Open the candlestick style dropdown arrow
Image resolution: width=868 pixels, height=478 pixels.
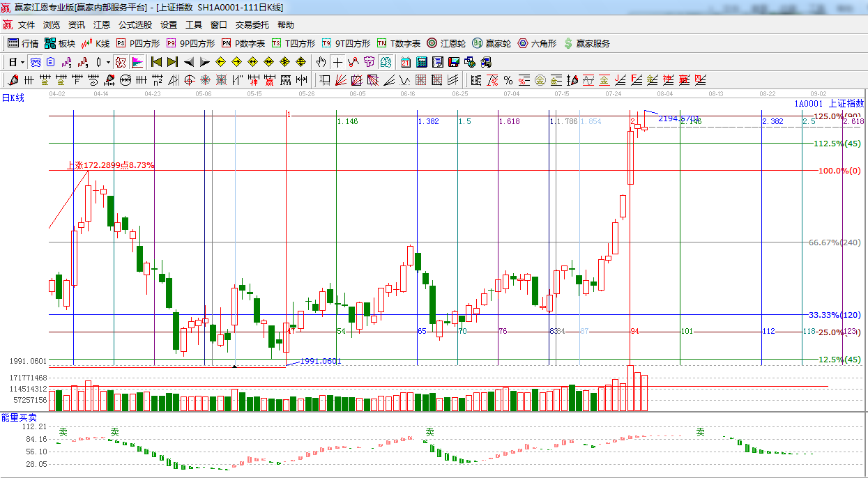click(x=108, y=62)
